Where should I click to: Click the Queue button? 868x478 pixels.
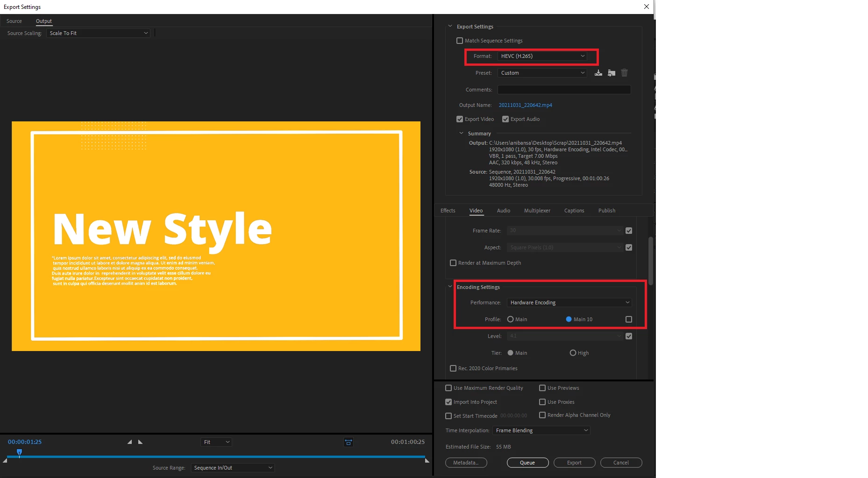(528, 463)
